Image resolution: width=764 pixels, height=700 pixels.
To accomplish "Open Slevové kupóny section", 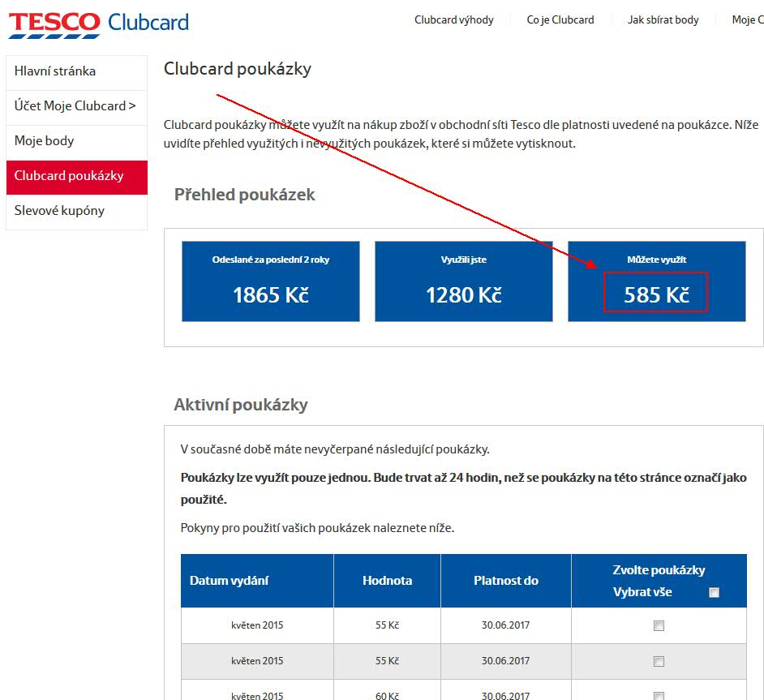I will point(76,212).
